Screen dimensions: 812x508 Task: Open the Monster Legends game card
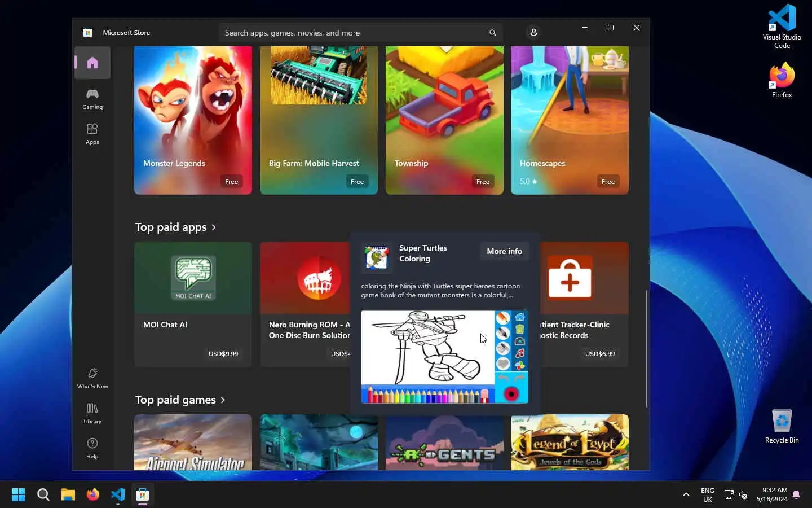point(193,120)
